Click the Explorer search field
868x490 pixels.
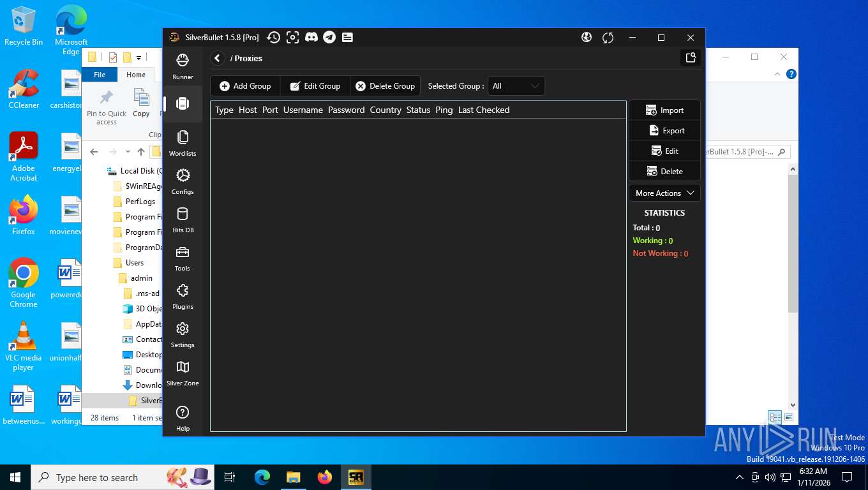[748, 152]
